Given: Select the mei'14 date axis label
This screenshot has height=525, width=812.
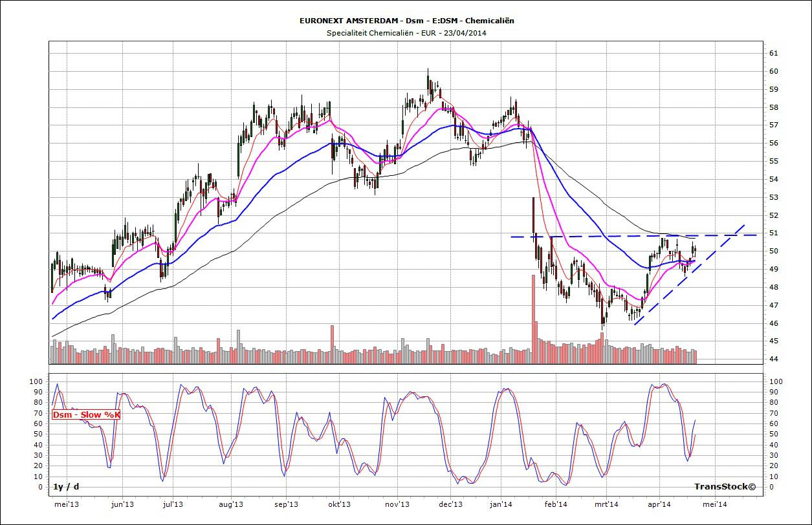Looking at the screenshot, I should click(x=714, y=504).
